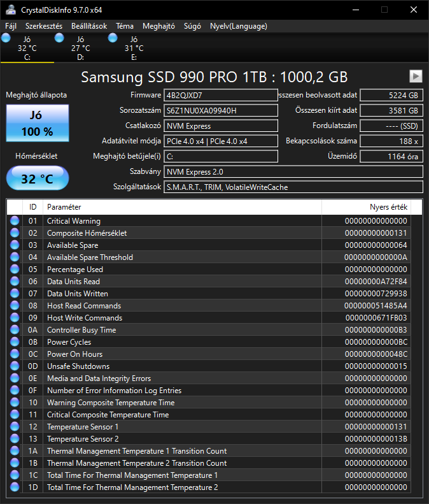This screenshot has width=429, height=504.
Task: Click the Paraméter column header
Action: coord(182,207)
